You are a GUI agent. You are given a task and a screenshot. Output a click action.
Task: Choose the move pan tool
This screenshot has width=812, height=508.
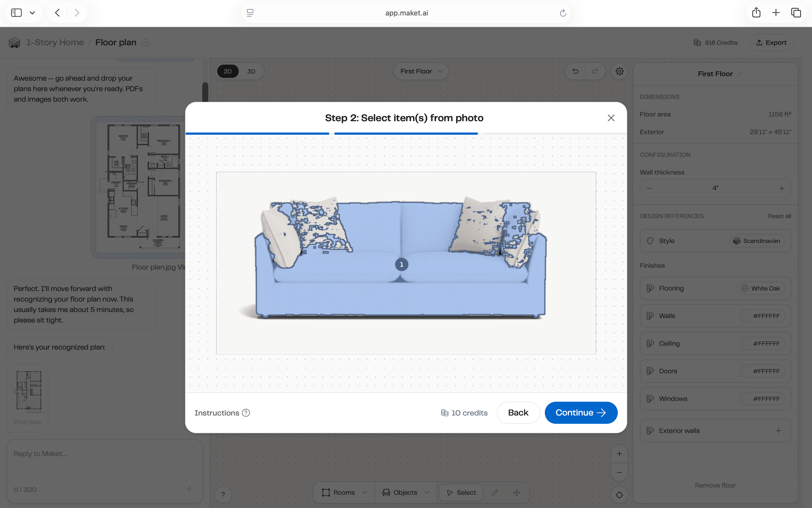click(x=517, y=493)
